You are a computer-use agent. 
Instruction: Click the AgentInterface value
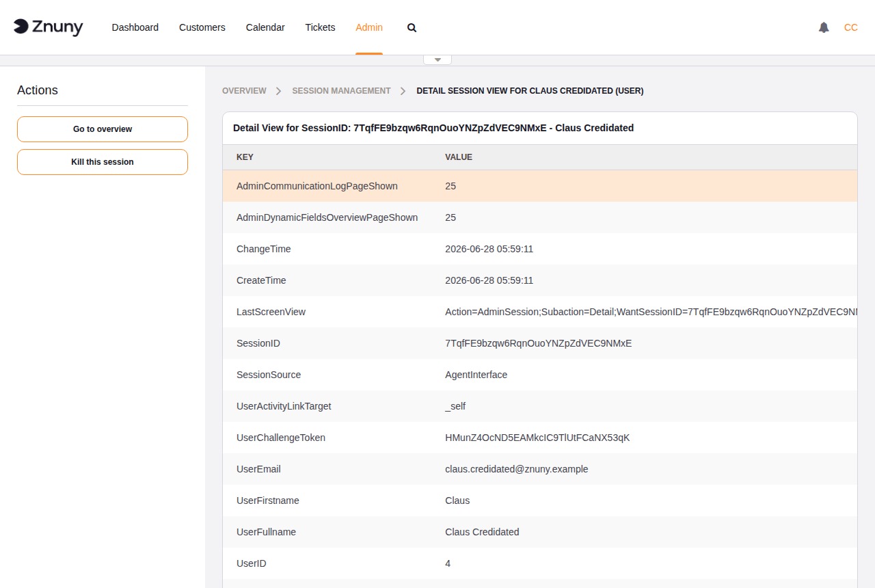pyautogui.click(x=476, y=375)
